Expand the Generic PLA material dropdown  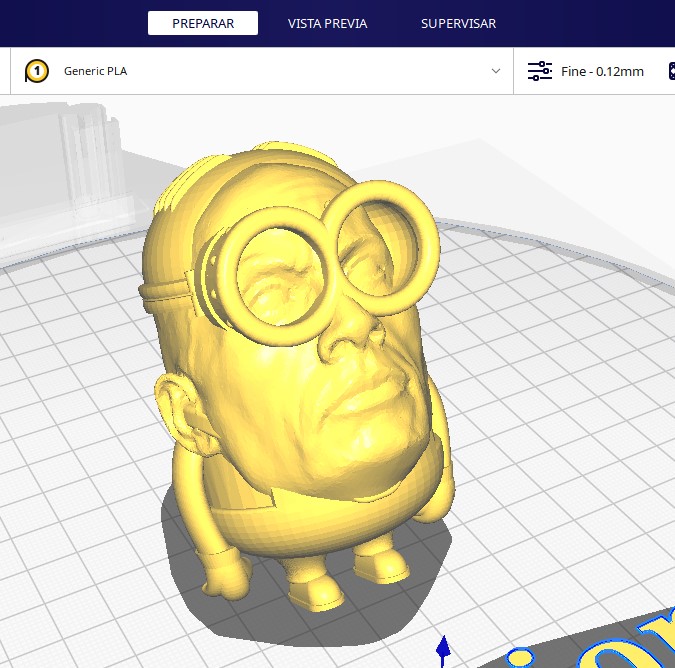(x=496, y=71)
